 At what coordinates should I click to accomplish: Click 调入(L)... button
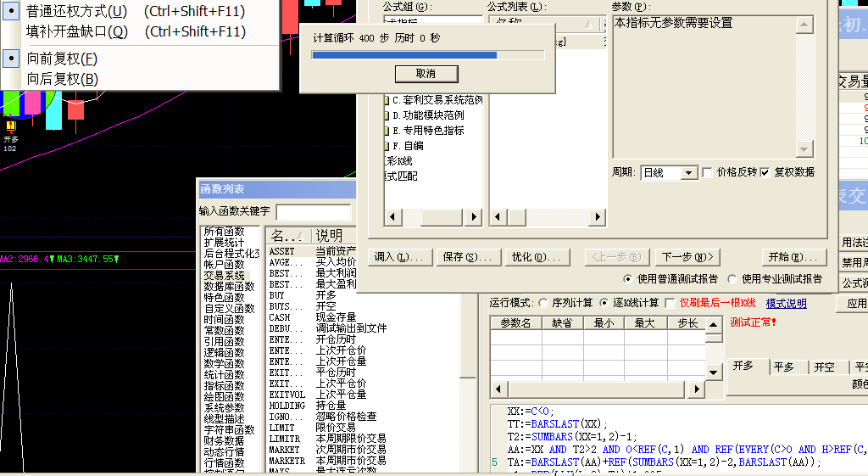coord(398,257)
